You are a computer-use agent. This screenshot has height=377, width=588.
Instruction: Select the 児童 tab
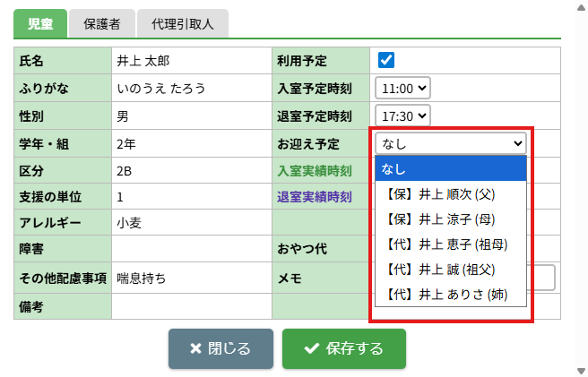[40, 24]
